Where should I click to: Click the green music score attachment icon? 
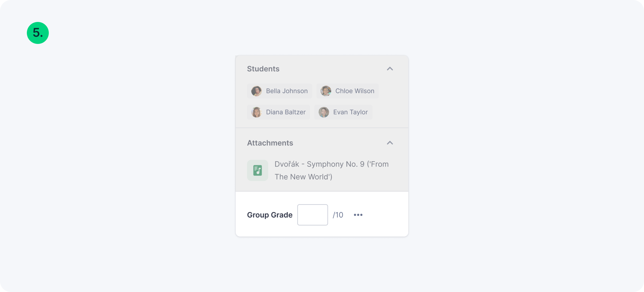click(258, 170)
